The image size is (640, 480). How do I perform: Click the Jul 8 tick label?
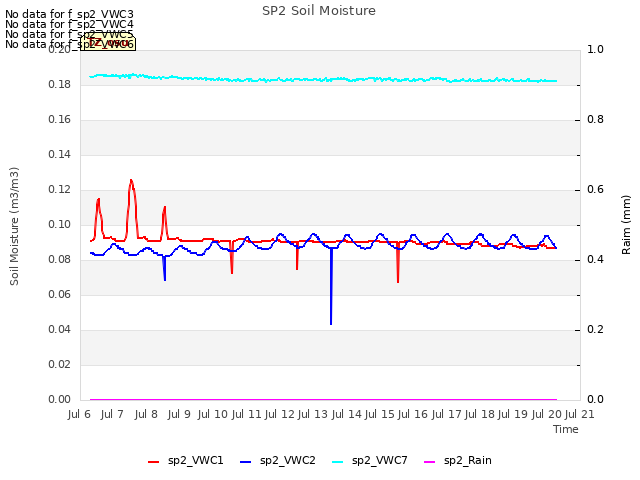(146, 414)
